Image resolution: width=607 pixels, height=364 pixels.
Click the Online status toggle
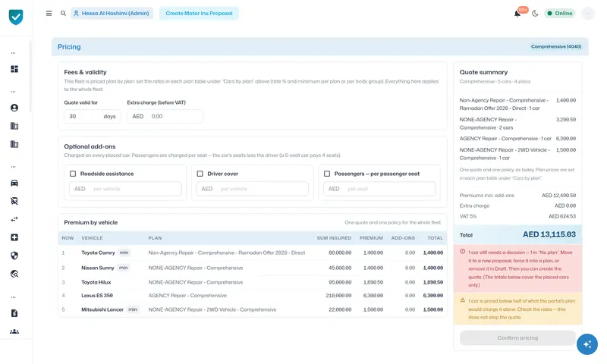(x=560, y=13)
